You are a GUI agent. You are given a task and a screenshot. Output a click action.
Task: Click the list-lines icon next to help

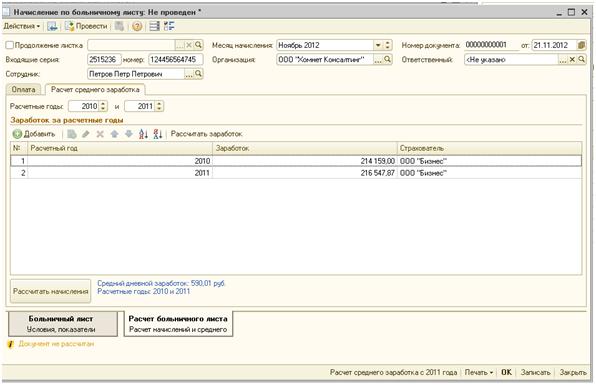(154, 26)
